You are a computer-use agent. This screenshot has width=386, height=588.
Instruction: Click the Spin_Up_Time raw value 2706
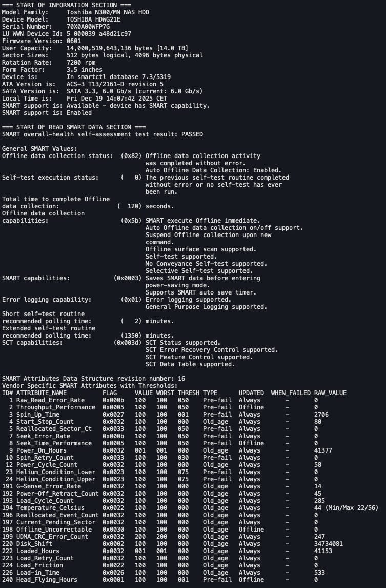321,415
